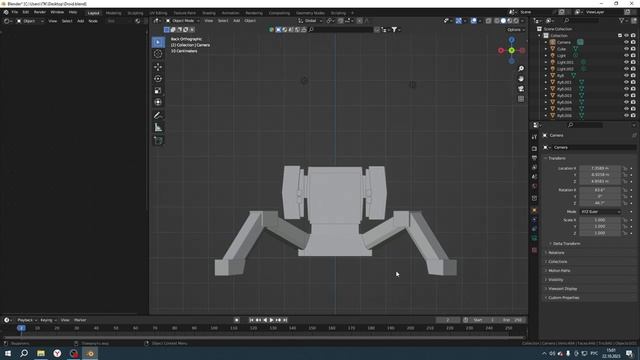Viewport: 640px width, 360px height.
Task: Open the last red properties tab icon
Action: pos(534,250)
